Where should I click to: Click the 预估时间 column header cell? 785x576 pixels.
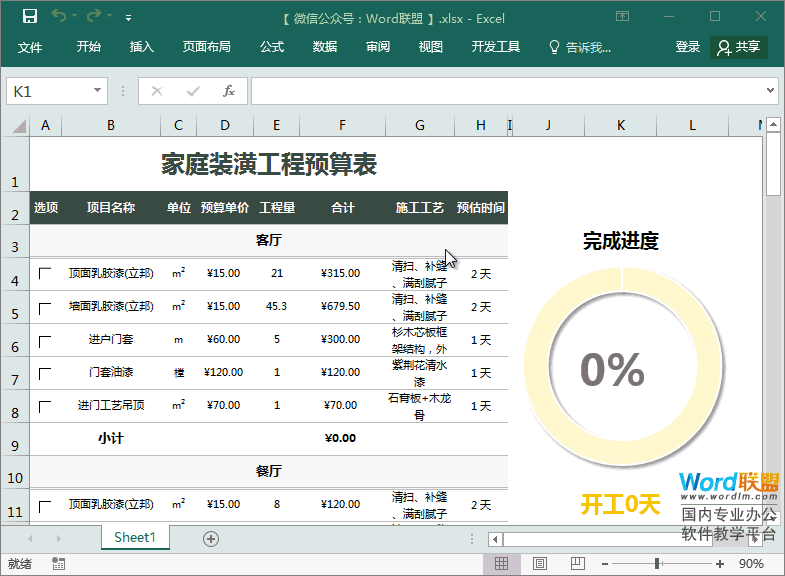(x=481, y=208)
